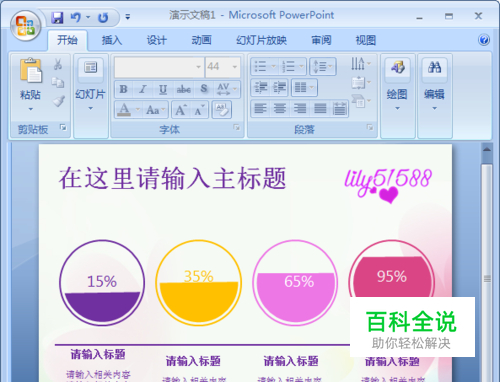The image size is (500, 382).
Task: Activate the Format Painter brush
Action: [59, 101]
